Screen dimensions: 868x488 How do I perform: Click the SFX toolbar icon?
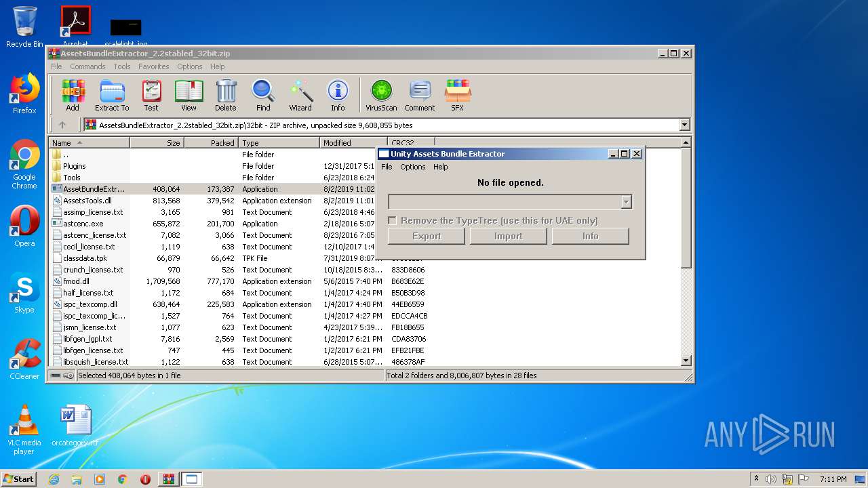(458, 96)
